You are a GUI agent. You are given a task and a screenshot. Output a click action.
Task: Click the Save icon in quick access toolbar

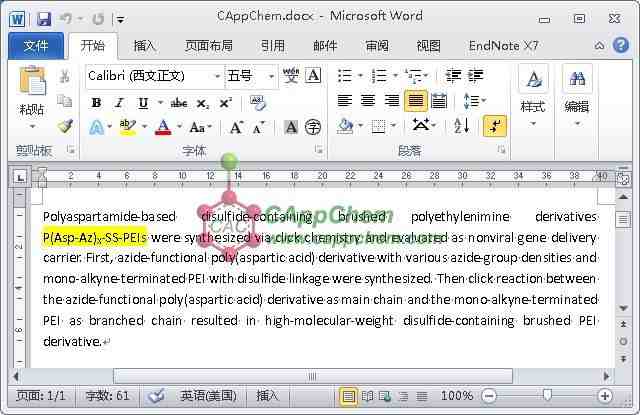(44, 19)
